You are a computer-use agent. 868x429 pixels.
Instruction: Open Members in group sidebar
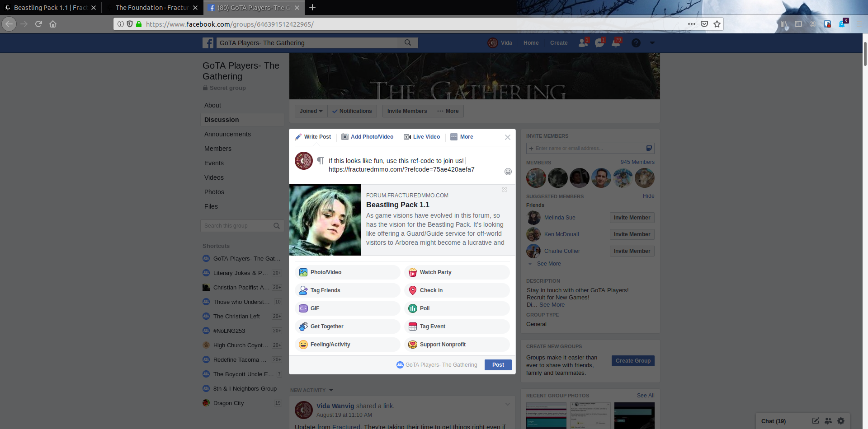(x=217, y=149)
